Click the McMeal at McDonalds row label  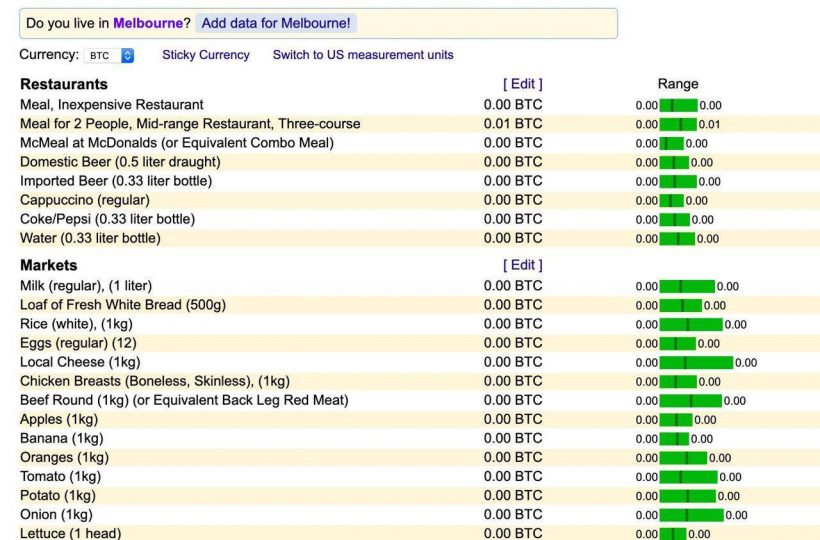[177, 143]
